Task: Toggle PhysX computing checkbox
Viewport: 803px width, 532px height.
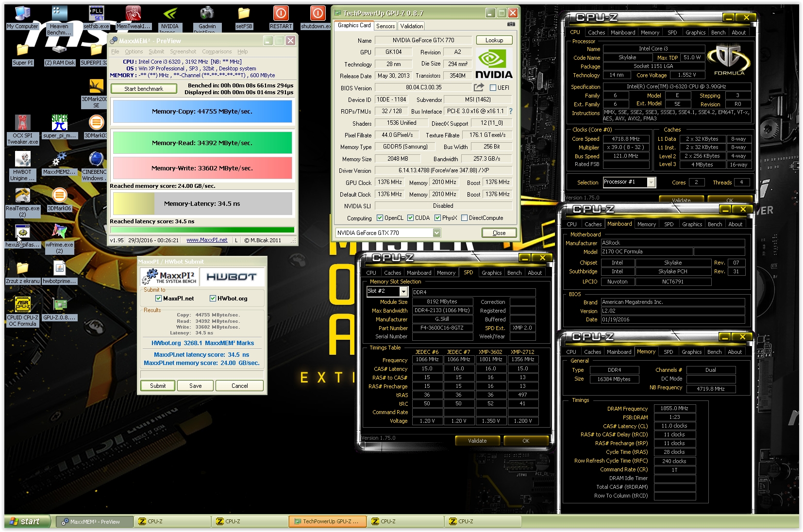Action: point(437,218)
